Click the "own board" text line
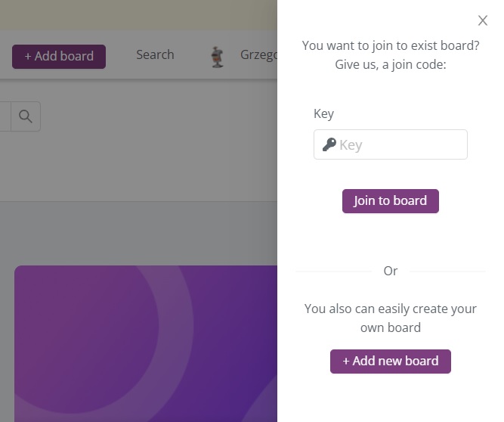This screenshot has width=504, height=422. pos(391,327)
